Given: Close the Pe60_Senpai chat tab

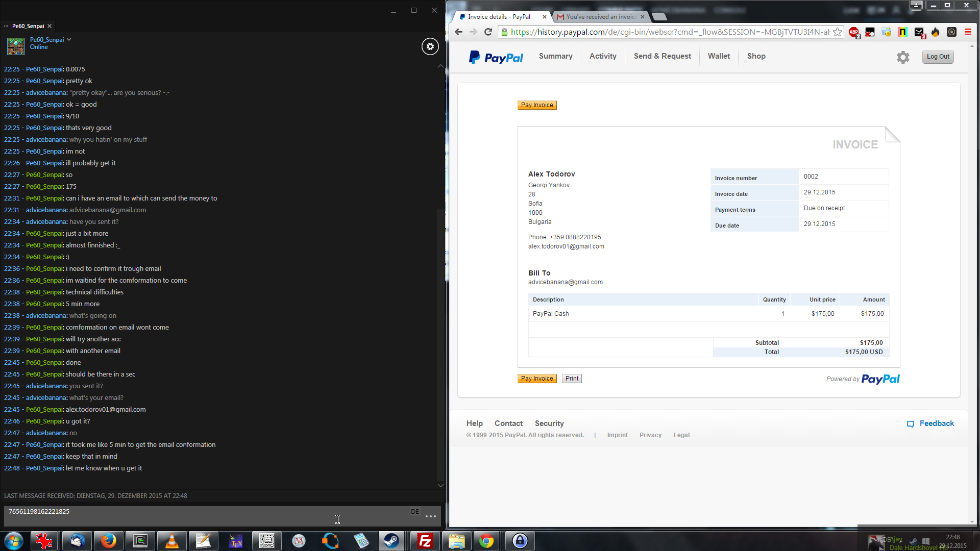Looking at the screenshot, I should pyautogui.click(x=50, y=26).
